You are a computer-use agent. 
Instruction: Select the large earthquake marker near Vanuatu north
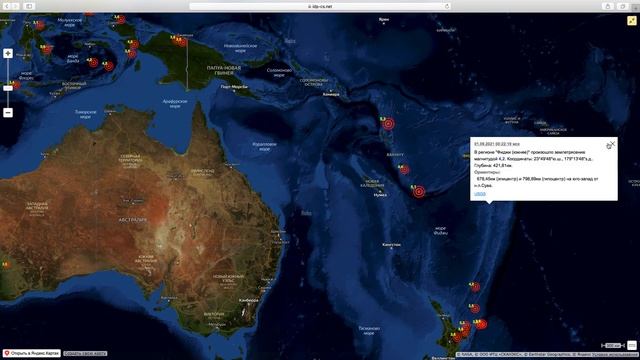pyautogui.click(x=388, y=124)
